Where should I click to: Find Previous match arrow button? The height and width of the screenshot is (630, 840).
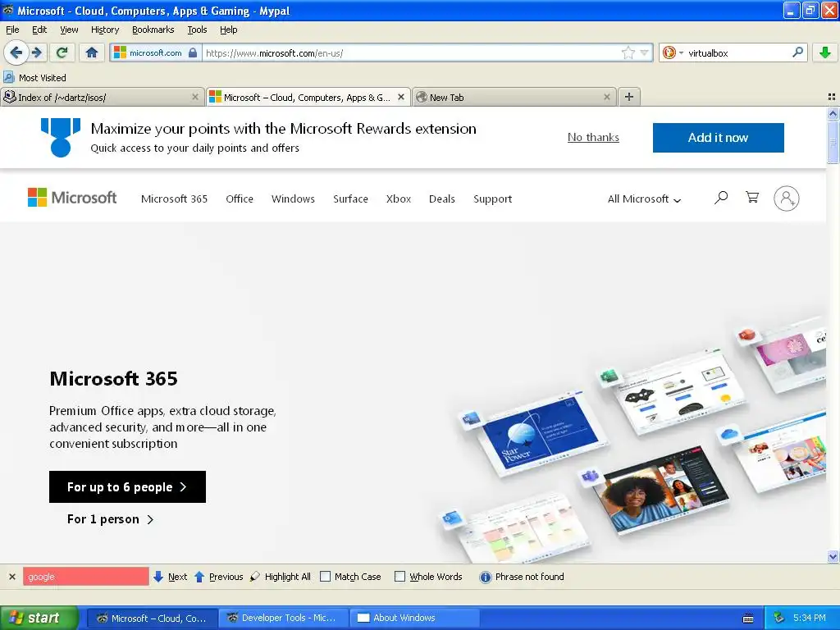pos(218,577)
